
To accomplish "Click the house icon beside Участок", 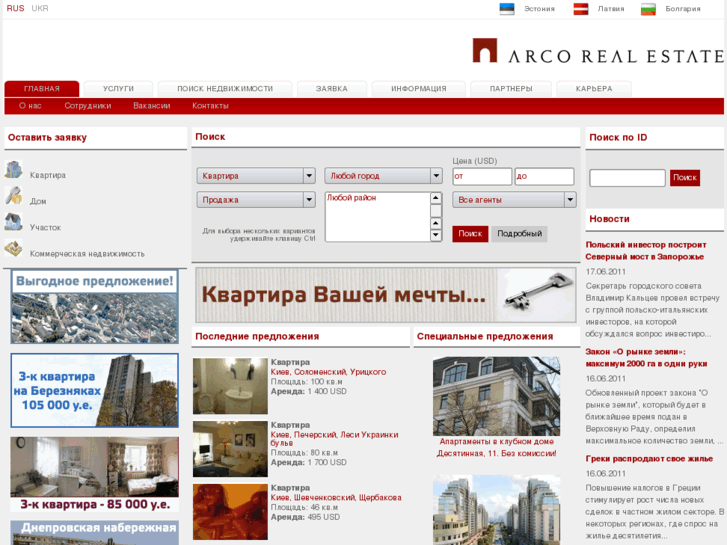I will pos(13,222).
